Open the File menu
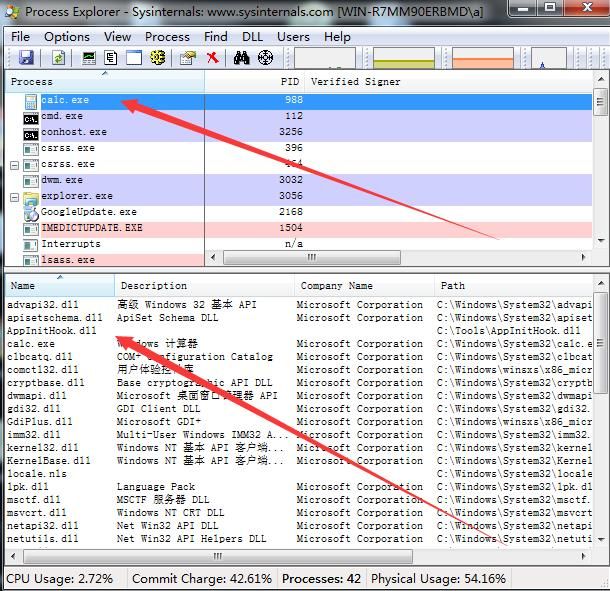 click(x=20, y=37)
